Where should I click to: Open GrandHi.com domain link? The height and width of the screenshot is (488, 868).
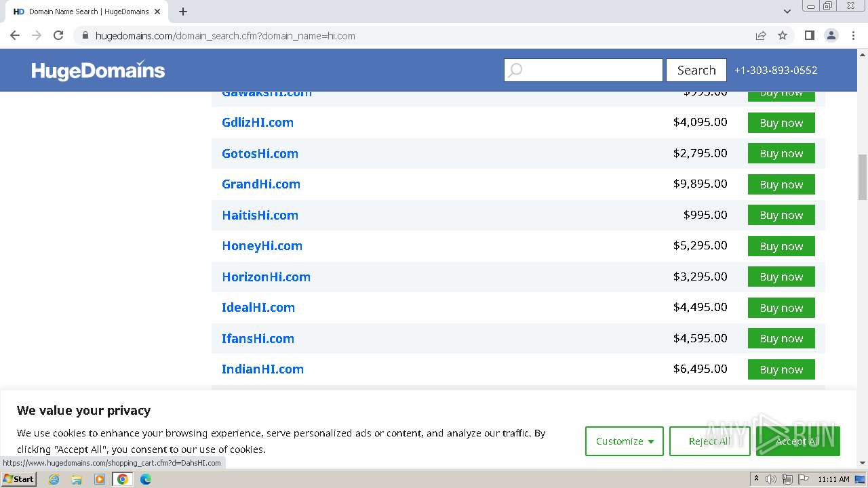[x=261, y=184]
